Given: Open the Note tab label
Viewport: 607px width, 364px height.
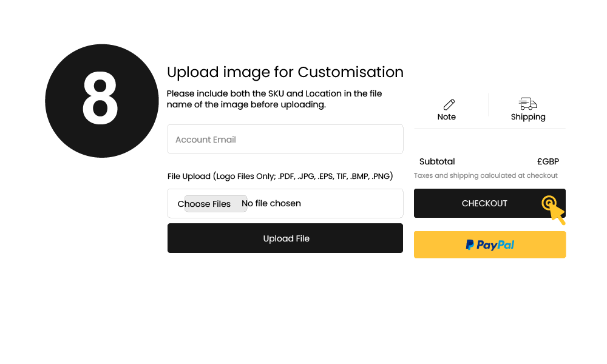Looking at the screenshot, I should point(446,117).
